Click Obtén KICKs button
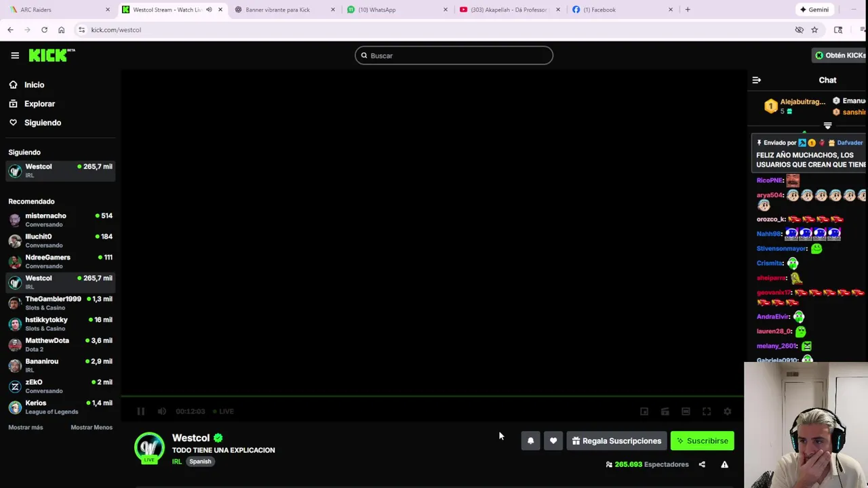This screenshot has width=868, height=488. [x=840, y=56]
